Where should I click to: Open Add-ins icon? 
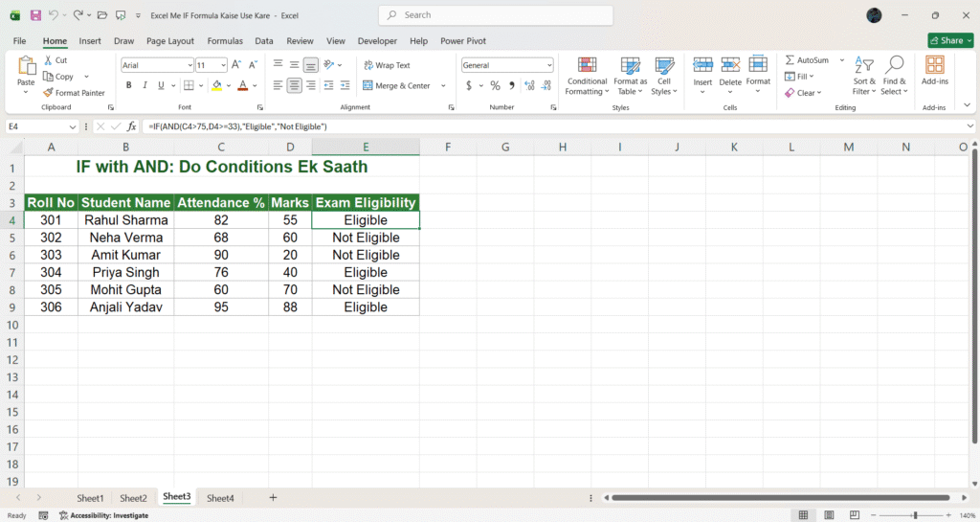[x=935, y=64]
